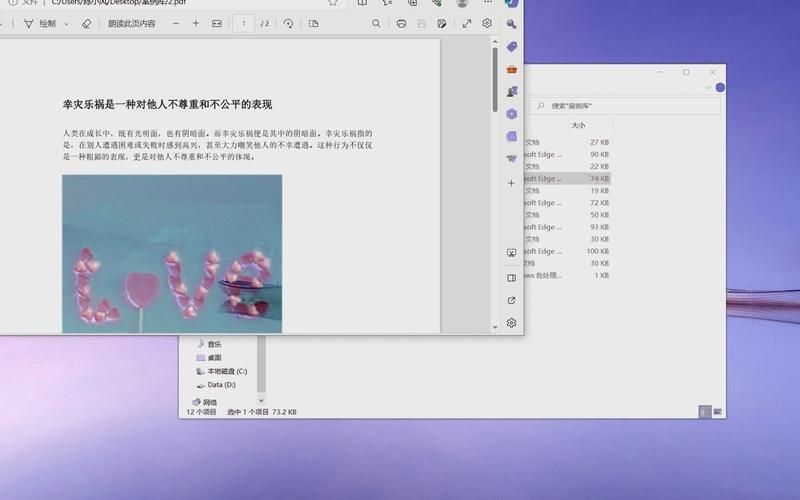Expand the ribbon chevron in Explorer window
Screen dimensions: 800x500
708,87
